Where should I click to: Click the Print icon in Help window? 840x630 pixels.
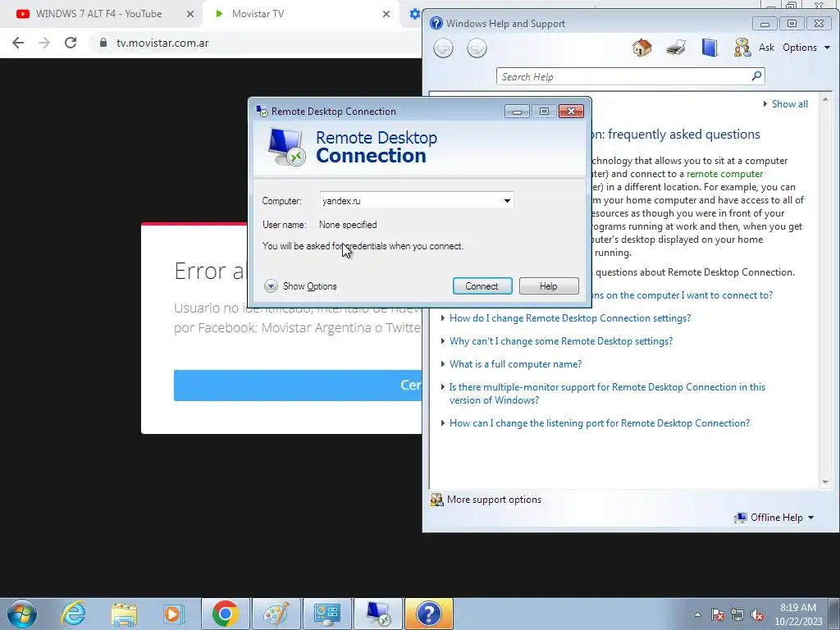point(676,48)
